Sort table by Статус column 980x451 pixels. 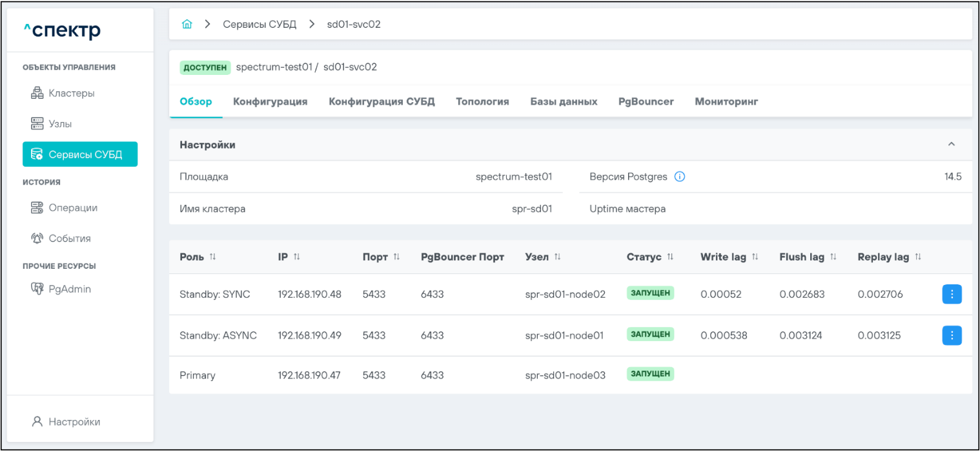[x=670, y=257]
